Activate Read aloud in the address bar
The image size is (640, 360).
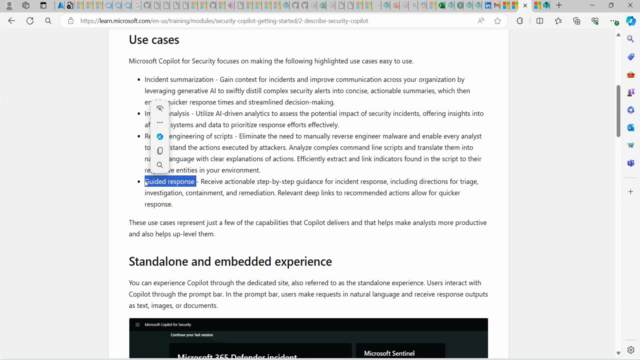[x=481, y=21]
